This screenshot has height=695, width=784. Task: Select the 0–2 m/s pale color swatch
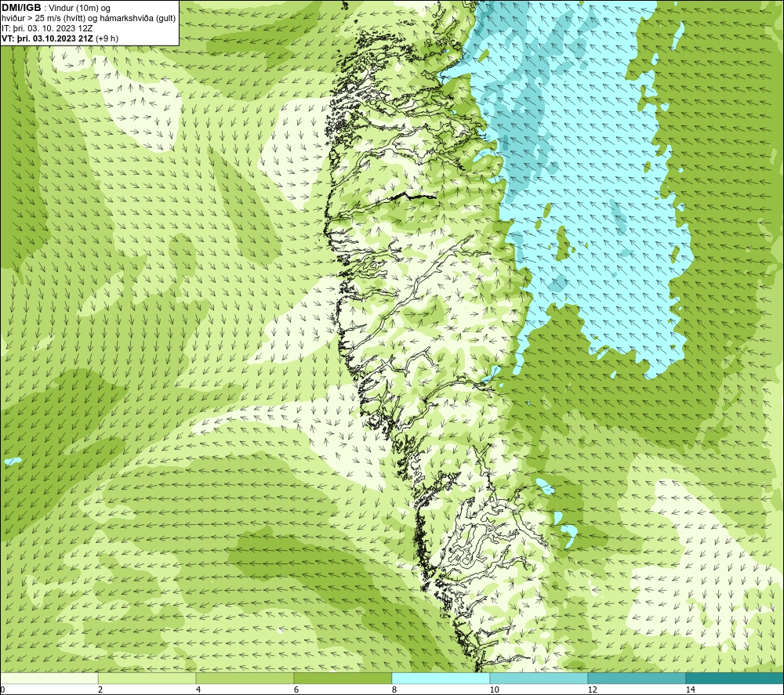tap(49, 678)
